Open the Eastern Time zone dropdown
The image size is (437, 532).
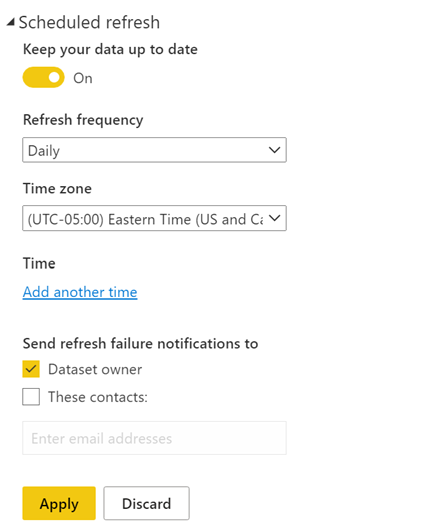pos(154,218)
